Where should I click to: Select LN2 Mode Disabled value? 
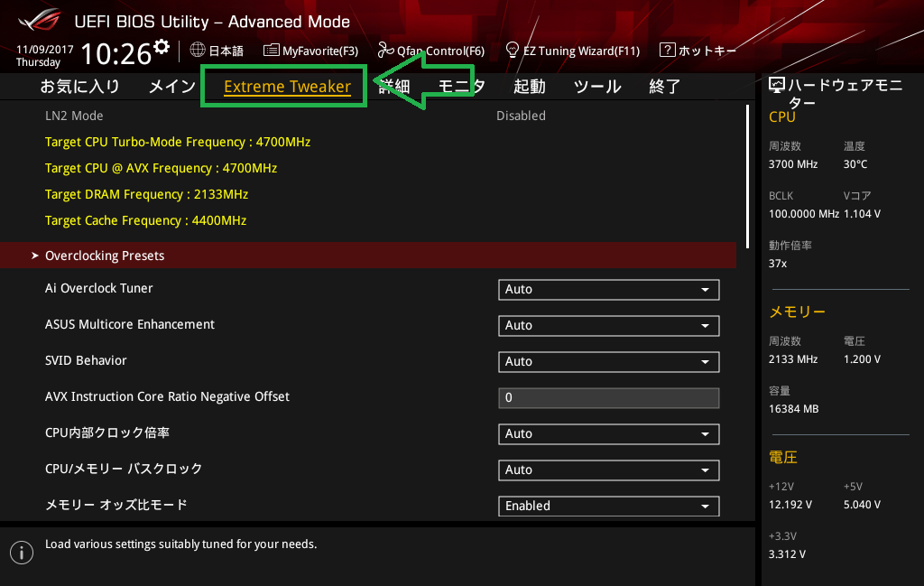pos(521,116)
